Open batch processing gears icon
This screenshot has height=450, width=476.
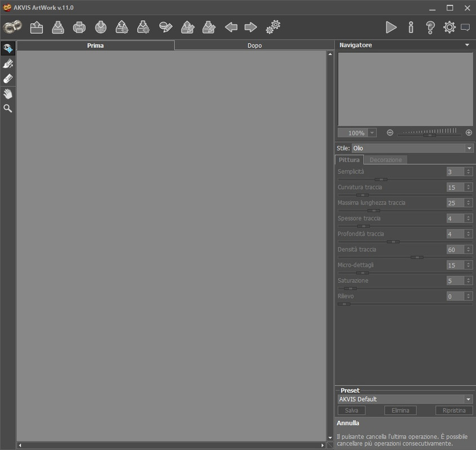(273, 27)
